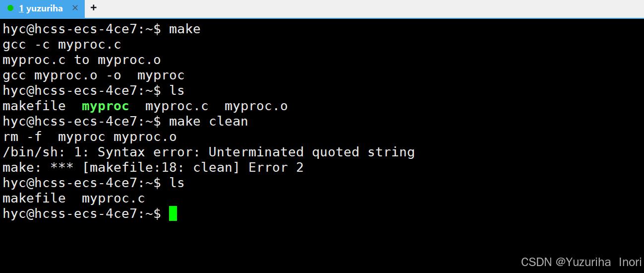Click myproc.c in the first ls listing
This screenshot has height=273, width=644.
176,106
